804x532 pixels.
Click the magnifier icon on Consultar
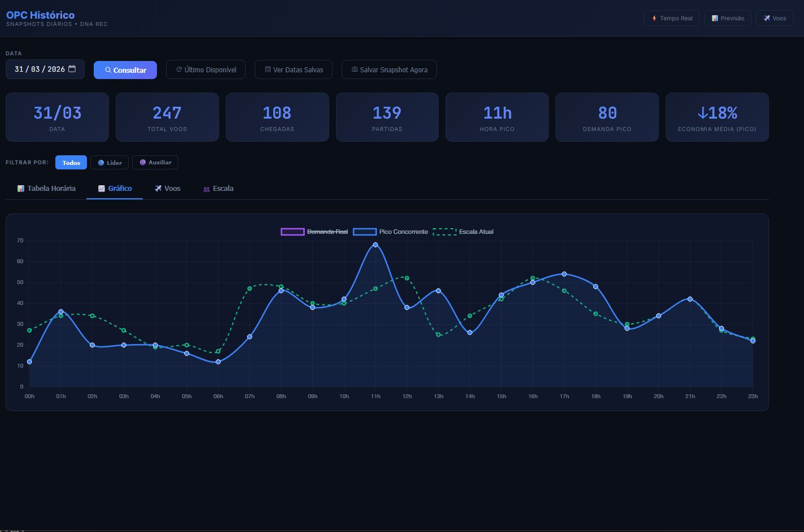point(108,70)
